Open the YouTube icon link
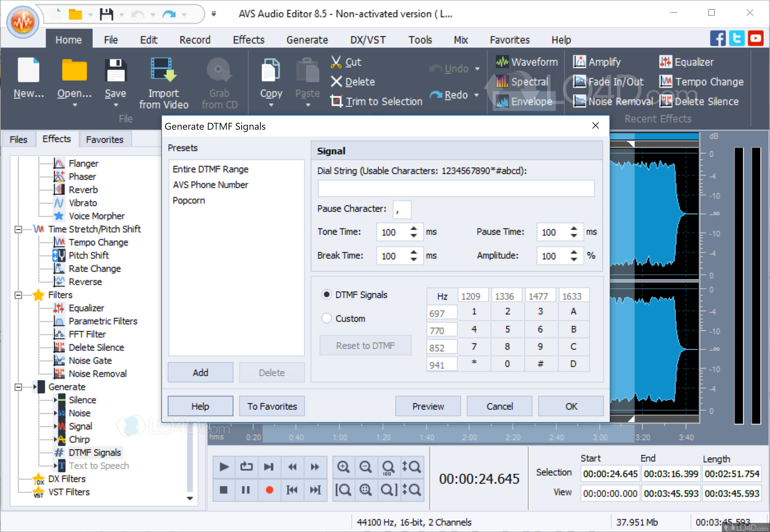 (x=755, y=39)
